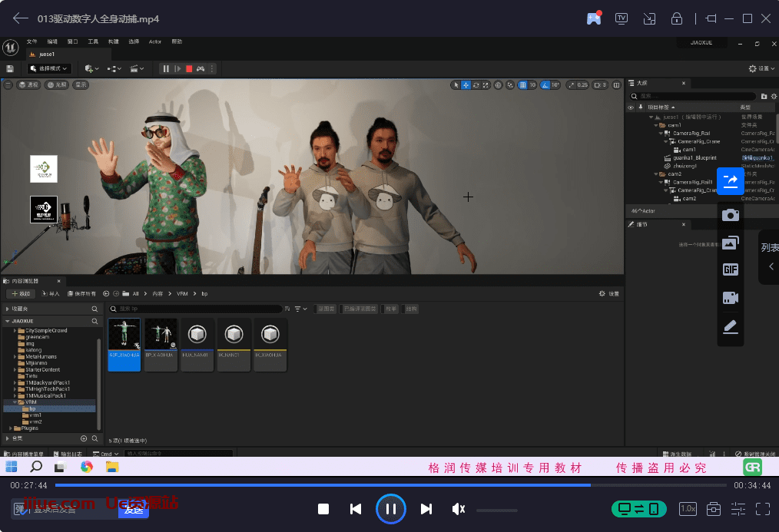This screenshot has width=779, height=532.
Task: Go back using the top-left arrow
Action: click(21, 18)
